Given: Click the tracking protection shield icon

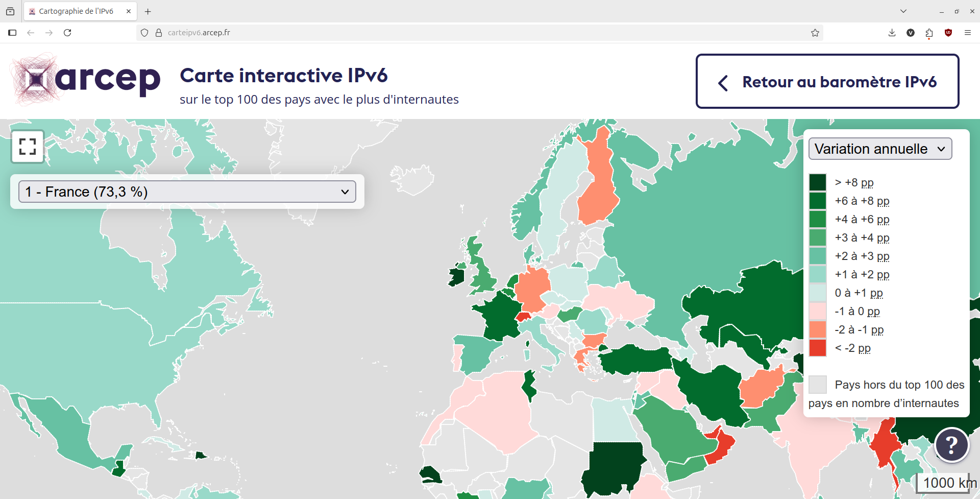Looking at the screenshot, I should coord(144,32).
